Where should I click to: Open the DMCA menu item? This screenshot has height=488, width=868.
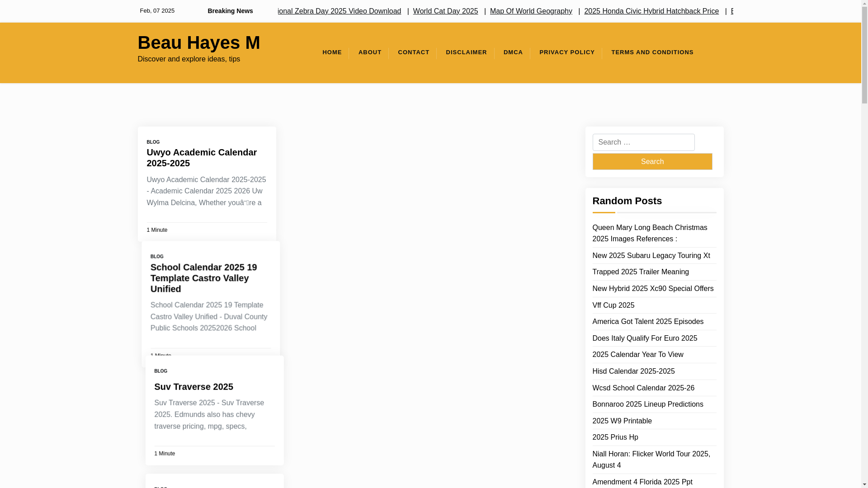coord(513,52)
